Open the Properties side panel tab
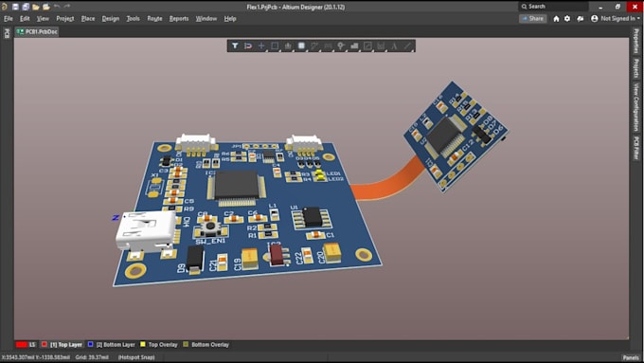644x363 pixels. [x=635, y=41]
